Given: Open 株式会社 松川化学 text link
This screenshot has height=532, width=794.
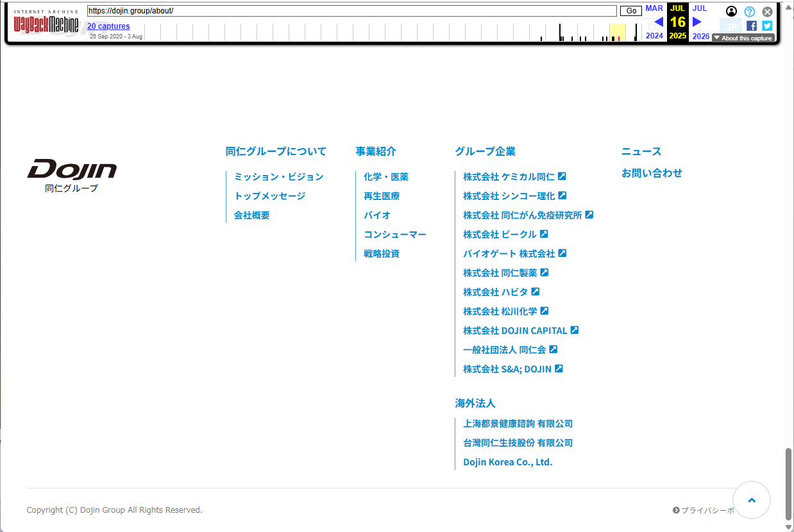Looking at the screenshot, I should [500, 311].
